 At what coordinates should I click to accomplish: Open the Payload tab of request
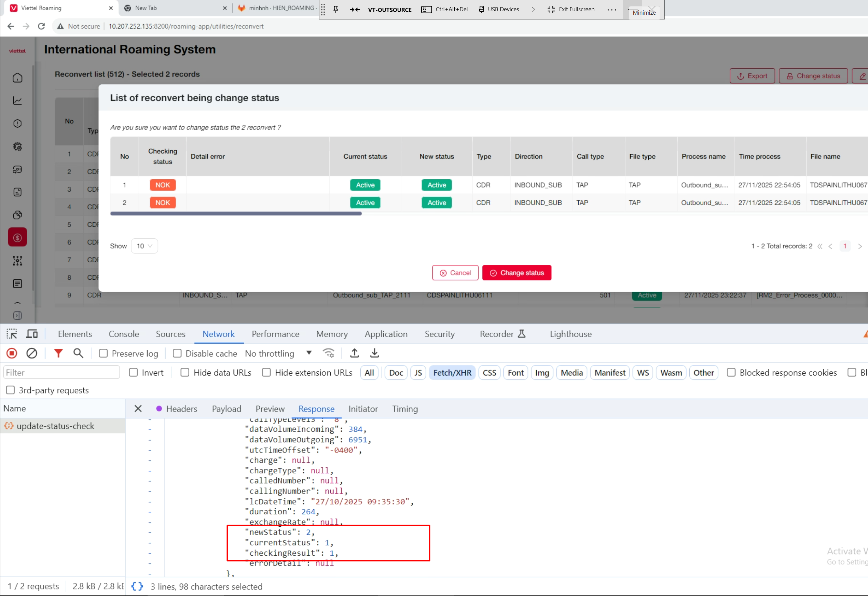pos(226,409)
